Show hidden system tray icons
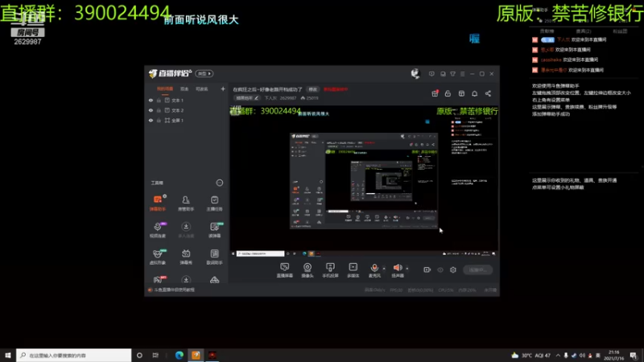Viewport: 644px width, 362px height. (558, 356)
